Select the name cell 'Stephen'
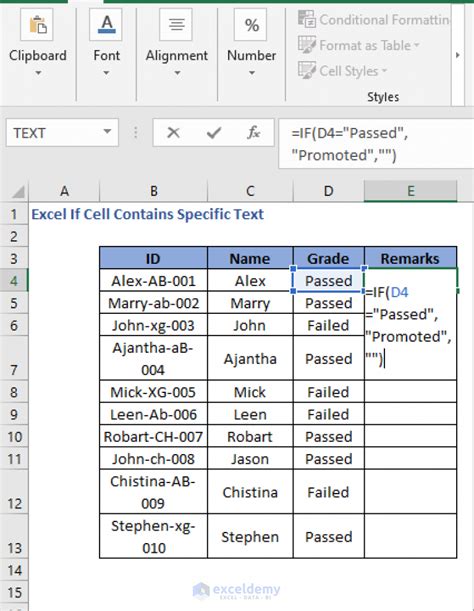Viewport: 474px width, 611px height. point(250,536)
